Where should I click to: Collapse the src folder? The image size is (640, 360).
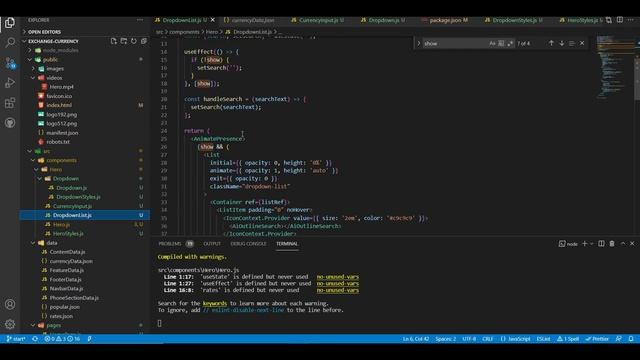tap(30, 151)
